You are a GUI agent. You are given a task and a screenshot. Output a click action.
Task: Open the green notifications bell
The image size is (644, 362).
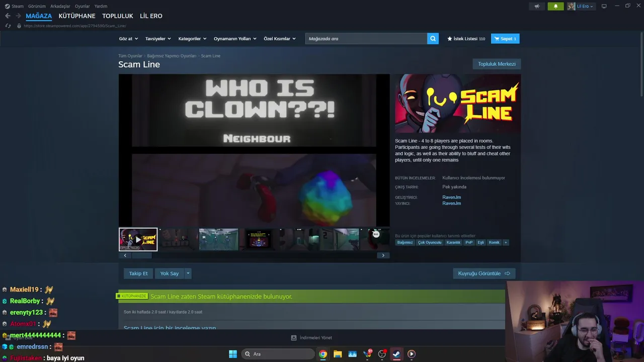pos(555,6)
